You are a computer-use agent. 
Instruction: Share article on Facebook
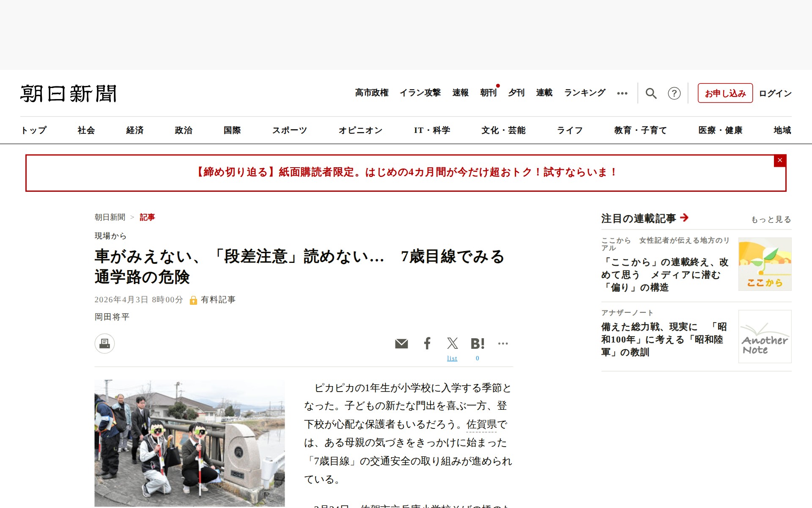[427, 343]
